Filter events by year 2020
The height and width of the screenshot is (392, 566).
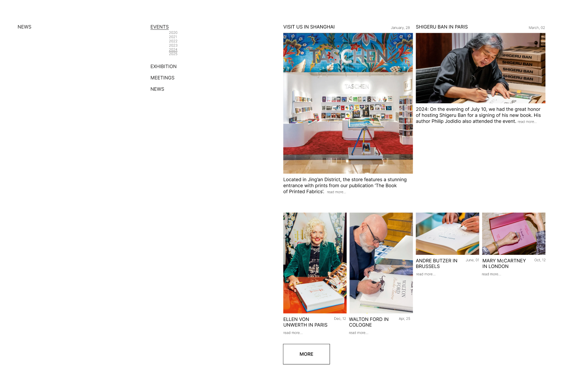tap(173, 33)
